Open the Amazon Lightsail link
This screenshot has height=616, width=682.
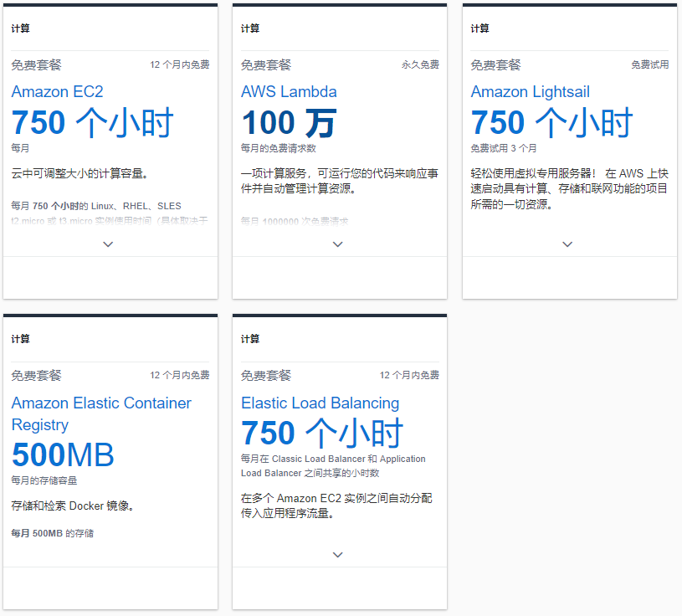pyautogui.click(x=531, y=92)
